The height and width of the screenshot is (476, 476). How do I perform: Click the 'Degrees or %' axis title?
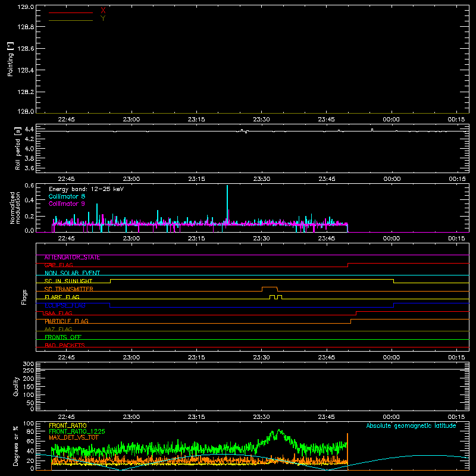[15, 446]
